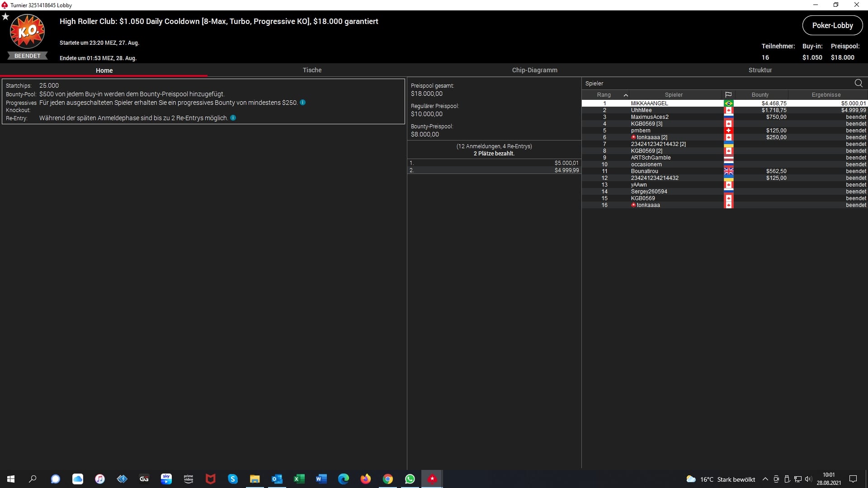The height and width of the screenshot is (488, 868).
Task: Sort by Ergebnisse column header
Action: pos(826,95)
